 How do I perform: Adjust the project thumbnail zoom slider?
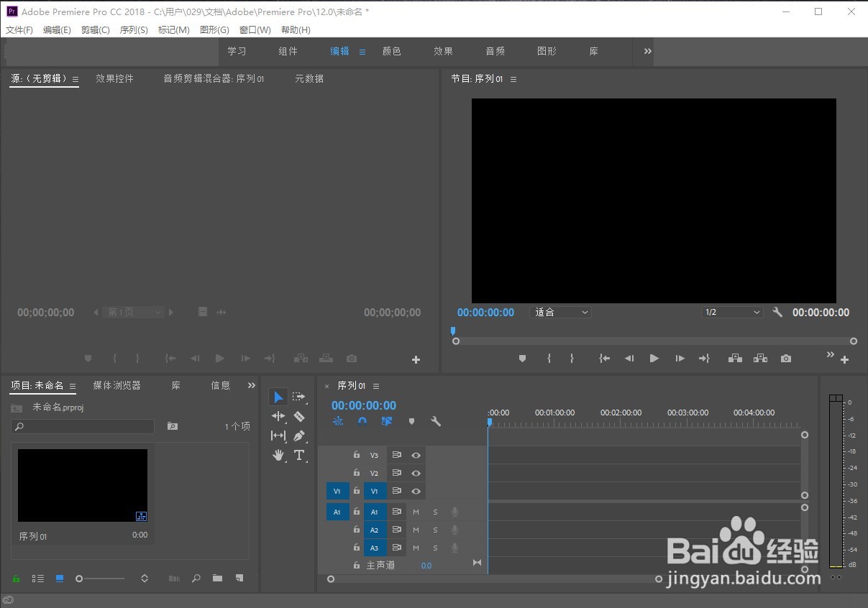click(x=101, y=579)
